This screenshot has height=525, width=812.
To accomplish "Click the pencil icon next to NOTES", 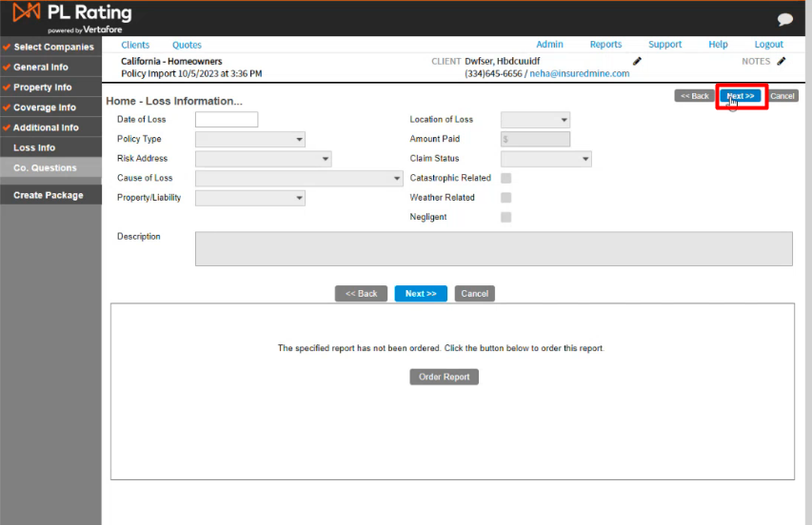I will tap(781, 61).
